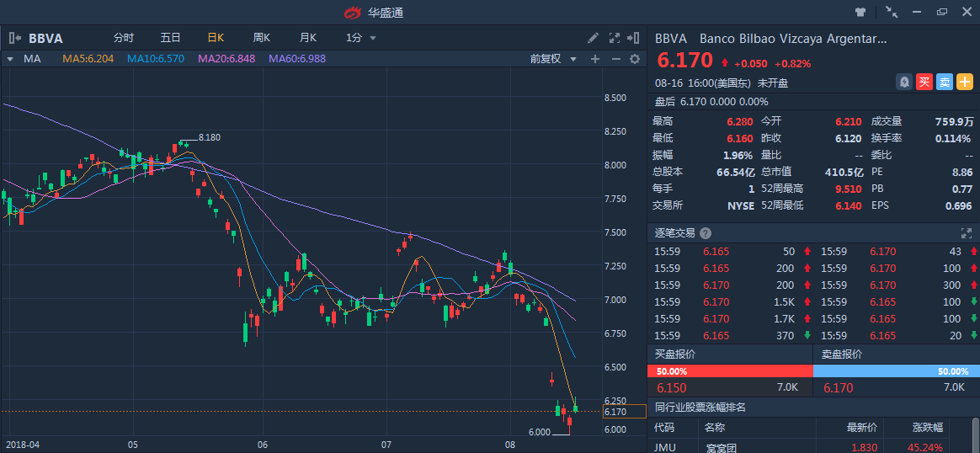Viewport: 980px width, 453px height.
Task: Zoom out chart with minus icon
Action: [615, 59]
